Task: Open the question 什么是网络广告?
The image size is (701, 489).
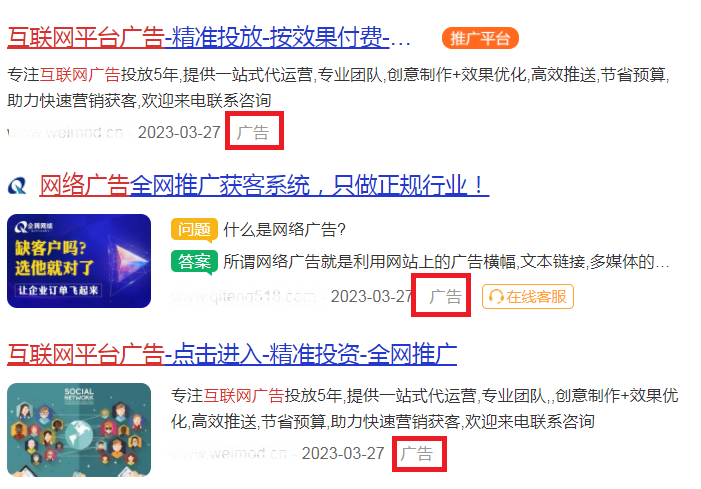Action: [x=284, y=230]
